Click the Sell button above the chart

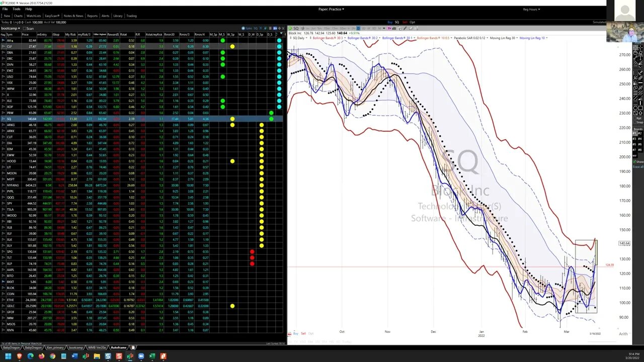tap(405, 22)
